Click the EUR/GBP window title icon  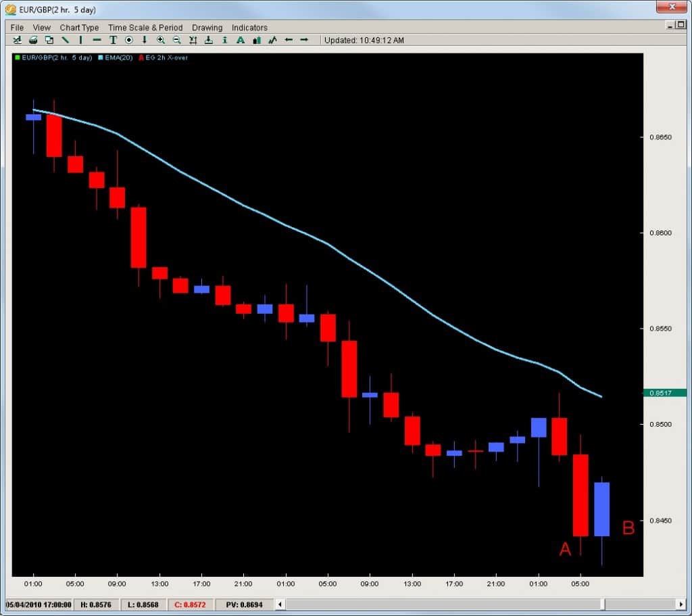pos(10,9)
